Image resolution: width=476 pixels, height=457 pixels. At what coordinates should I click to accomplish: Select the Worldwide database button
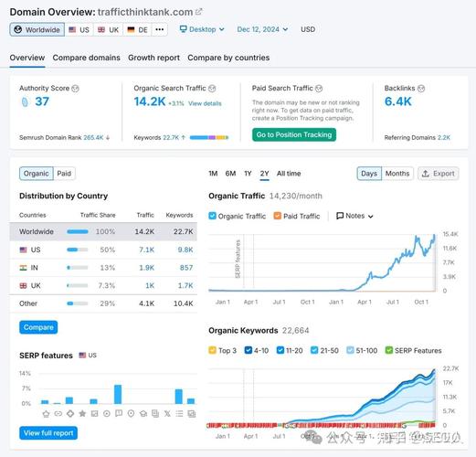37,29
